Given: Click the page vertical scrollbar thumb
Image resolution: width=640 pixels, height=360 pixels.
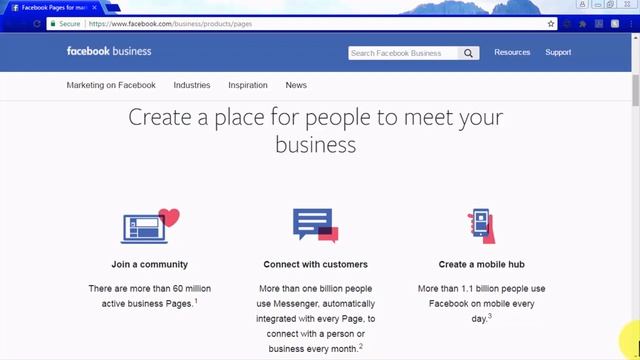Looking at the screenshot, I should point(636,90).
